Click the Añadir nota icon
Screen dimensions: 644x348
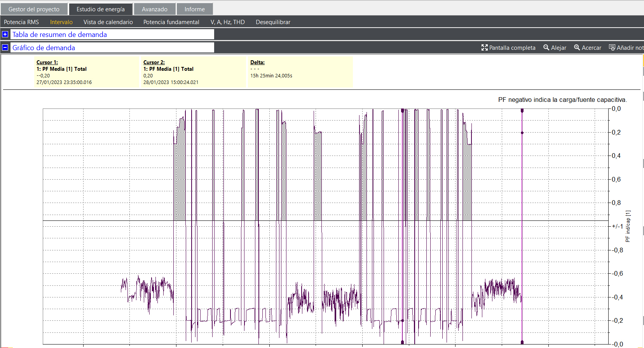[x=612, y=47]
